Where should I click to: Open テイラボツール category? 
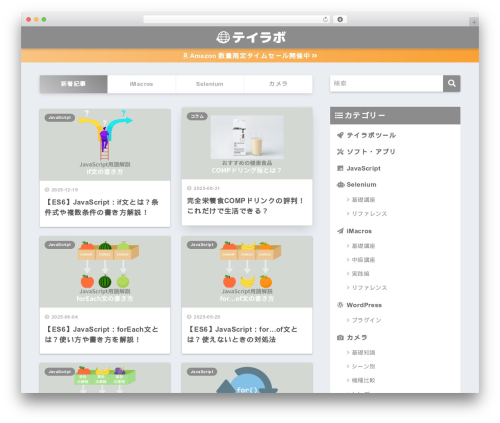tap(371, 135)
